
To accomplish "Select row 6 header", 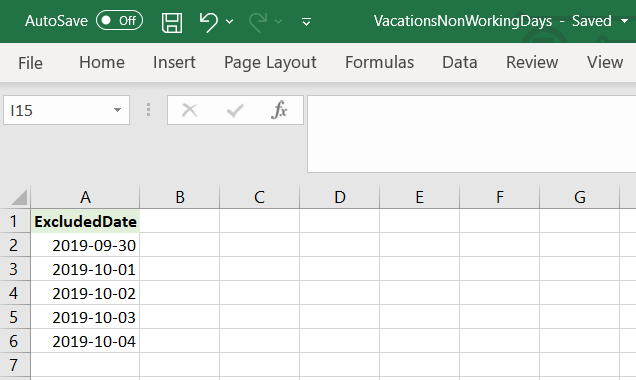I will coord(15,341).
